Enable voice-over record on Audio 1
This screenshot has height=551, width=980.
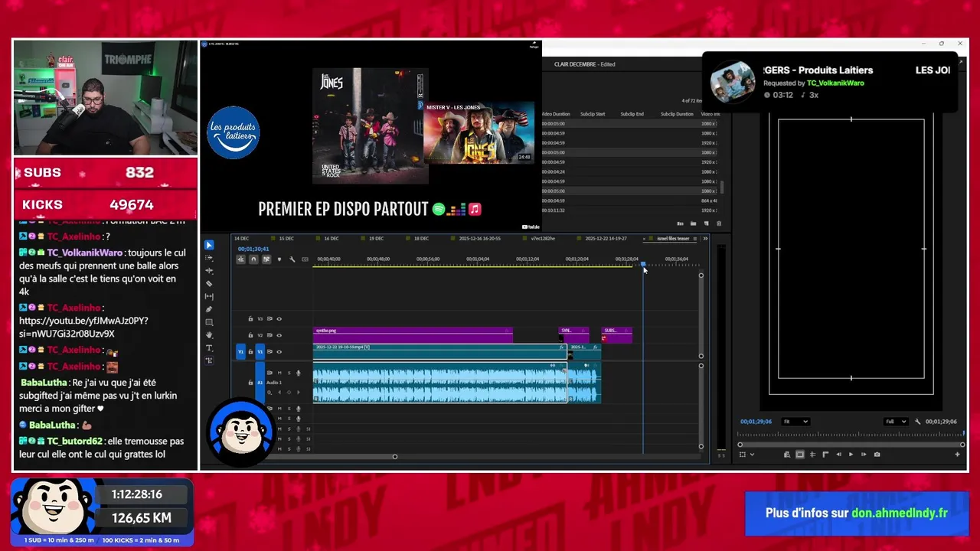tap(299, 373)
